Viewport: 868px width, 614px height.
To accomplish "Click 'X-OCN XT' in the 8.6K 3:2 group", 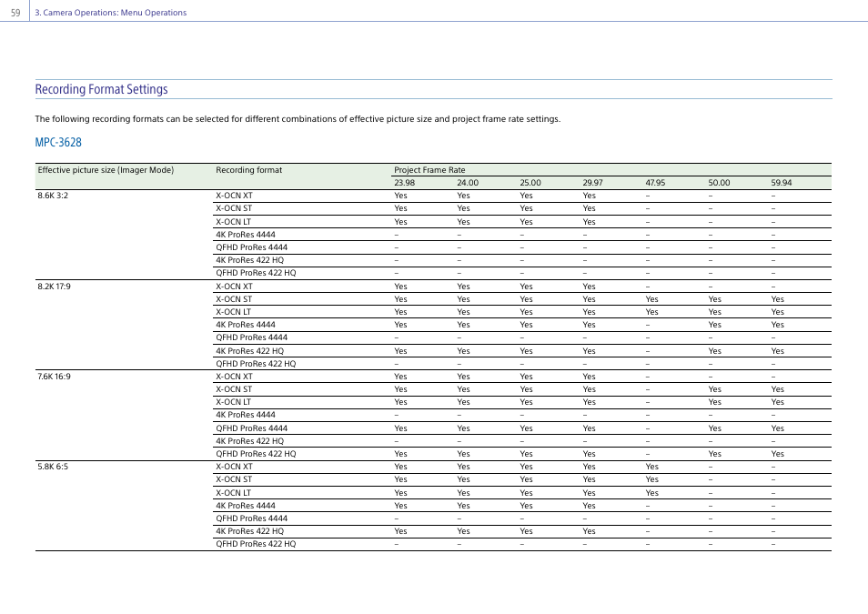I will tap(234, 196).
